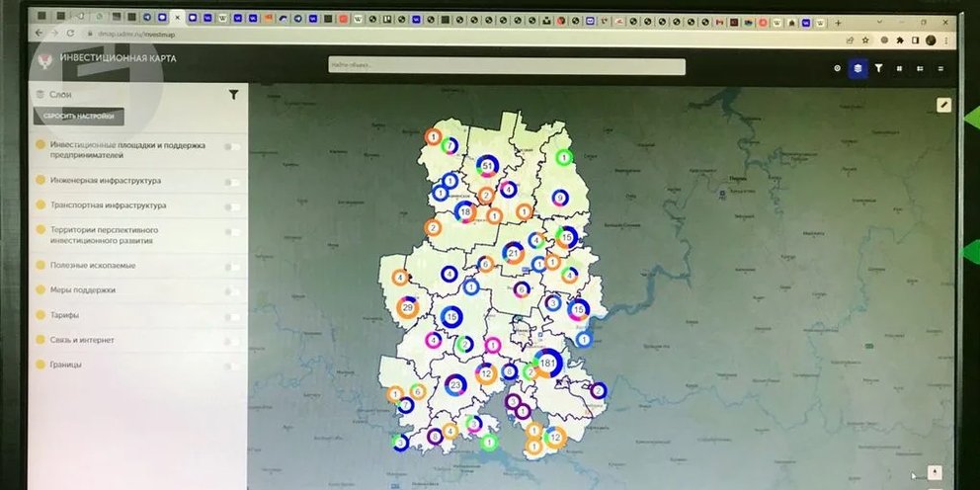The height and width of the screenshot is (490, 980).
Task: Click the object search field in header
Action: pos(507,65)
